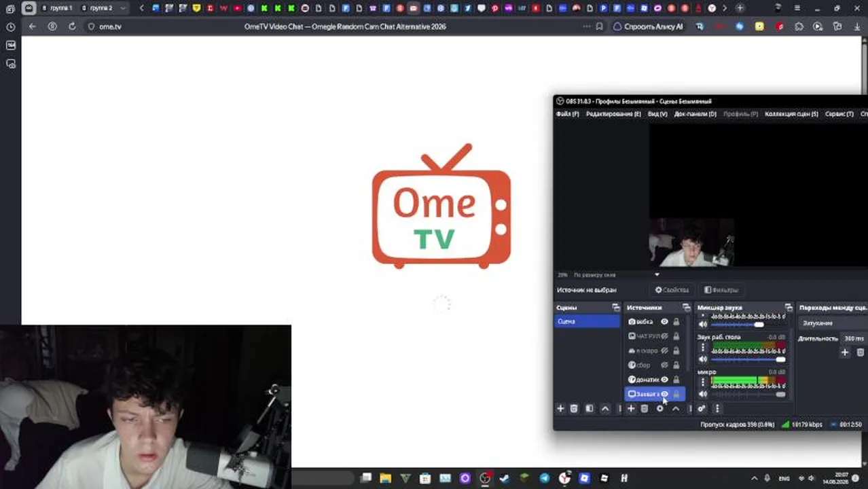Open Вид menu in OBS
The image size is (868, 489).
click(x=657, y=114)
